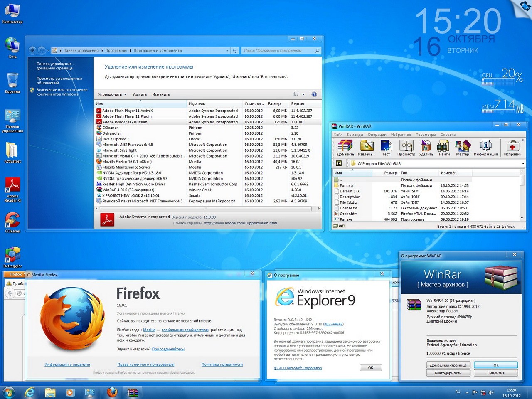Viewport: 532px width, 399px height.
Task: Open WinRAR Избранное menu
Action: tap(401, 135)
